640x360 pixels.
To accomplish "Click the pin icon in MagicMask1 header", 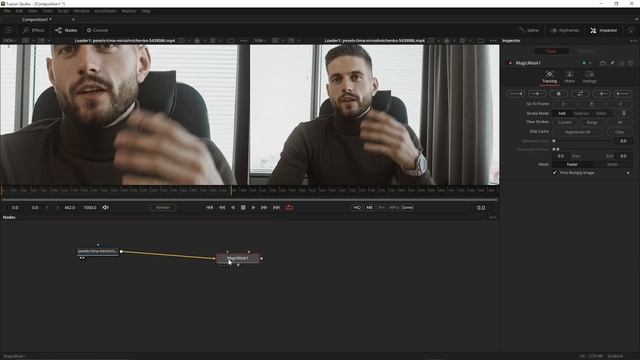I will click(612, 63).
